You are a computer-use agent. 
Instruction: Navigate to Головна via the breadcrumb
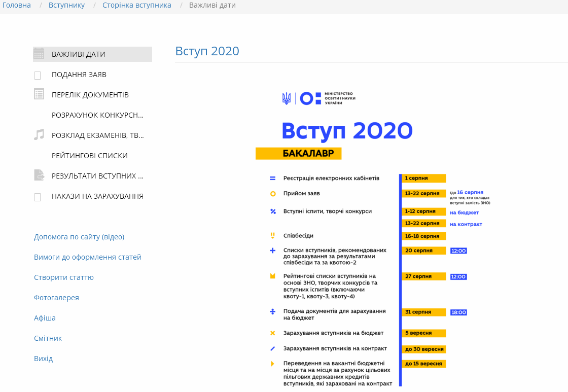[16, 5]
